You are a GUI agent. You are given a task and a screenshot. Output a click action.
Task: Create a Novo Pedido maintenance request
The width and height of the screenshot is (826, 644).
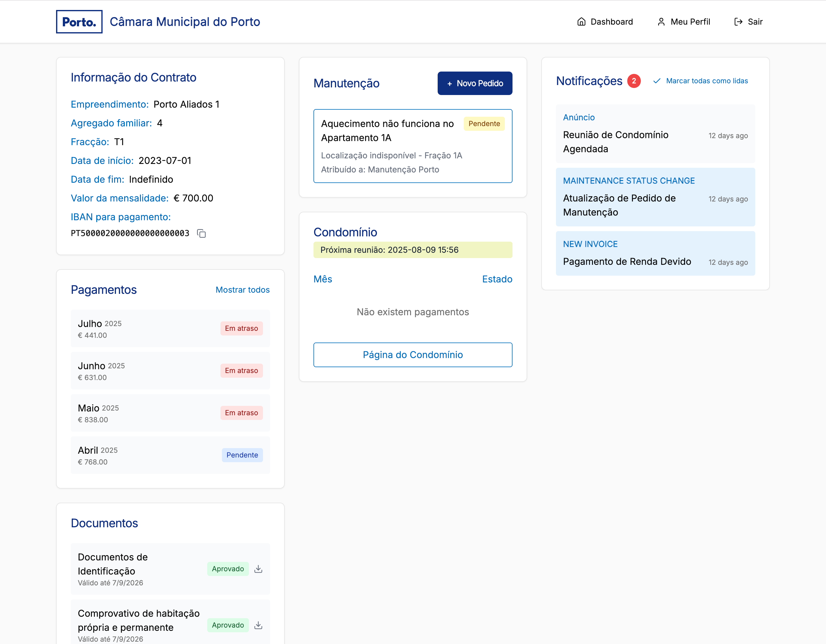(475, 83)
